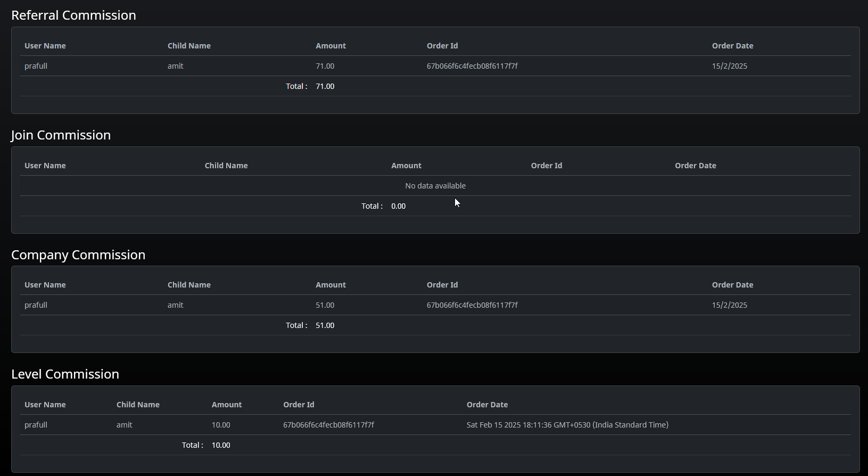Click Order Id value in Level Commission row
Screen dimensions: 868x476
point(328,425)
